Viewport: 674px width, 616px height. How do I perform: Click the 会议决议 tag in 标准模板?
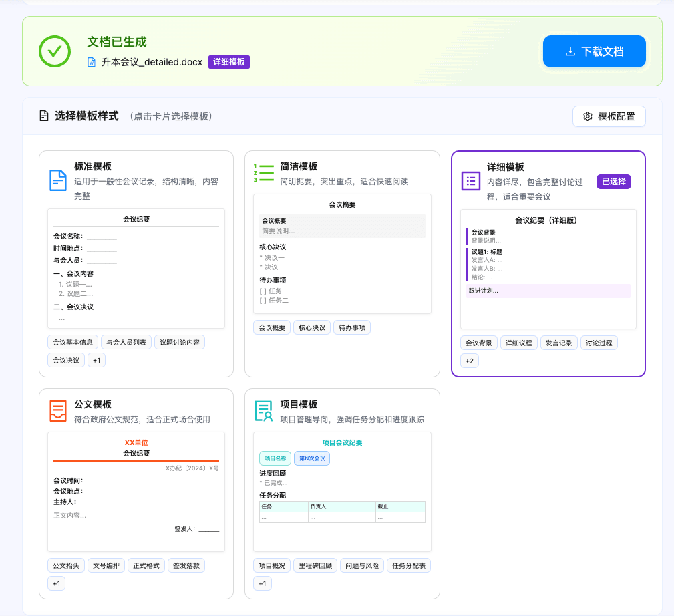(66, 360)
